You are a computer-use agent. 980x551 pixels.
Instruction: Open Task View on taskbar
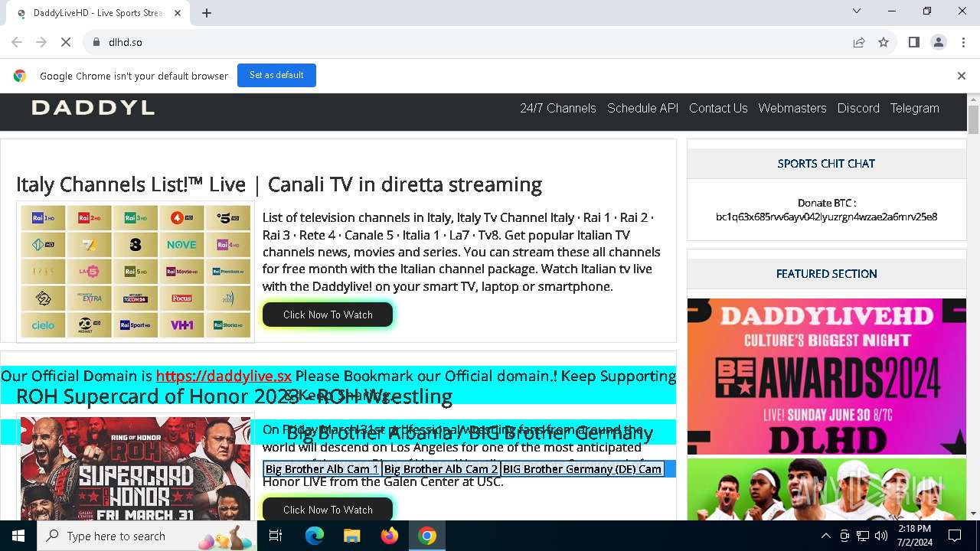tap(276, 536)
